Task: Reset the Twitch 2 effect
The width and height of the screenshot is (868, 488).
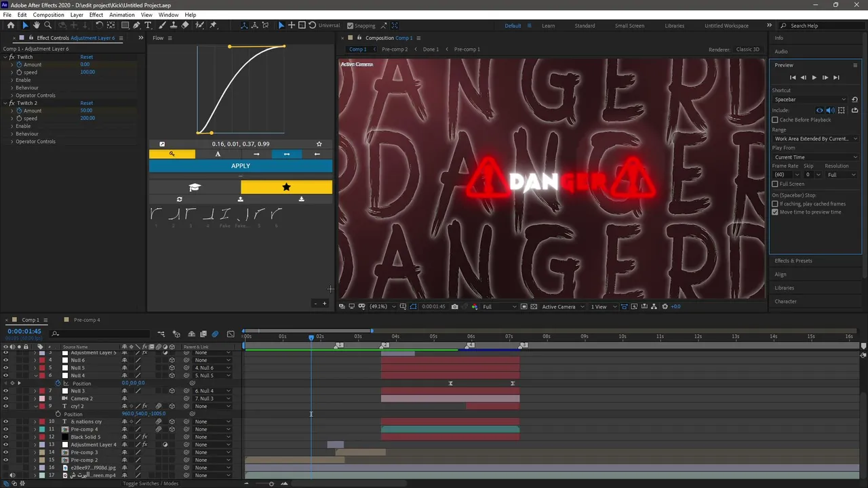Action: (x=86, y=103)
